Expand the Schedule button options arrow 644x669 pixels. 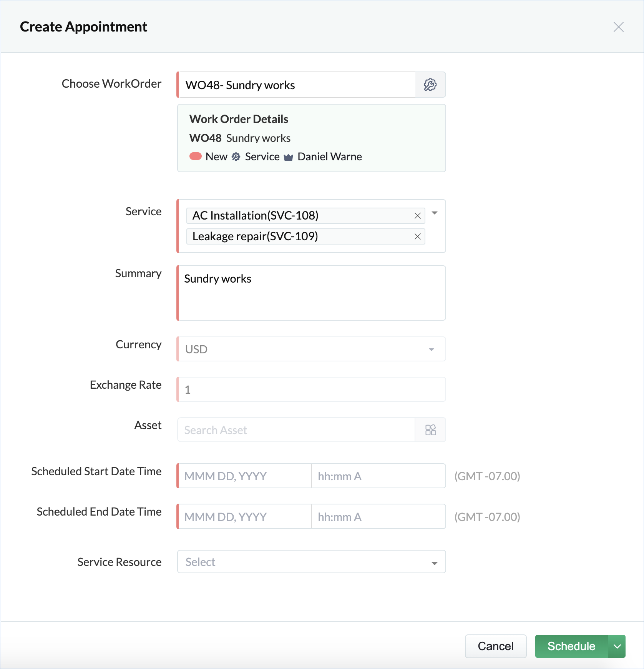(617, 646)
